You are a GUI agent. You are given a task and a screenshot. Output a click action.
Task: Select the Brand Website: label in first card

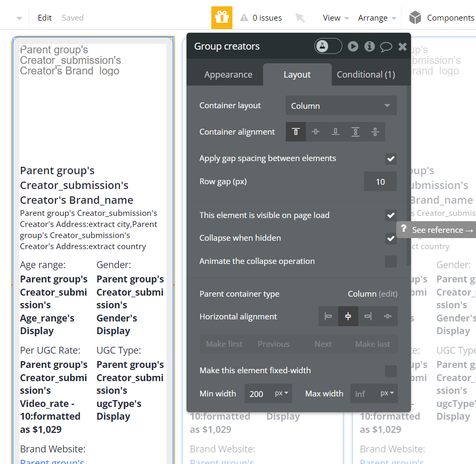pos(53,449)
